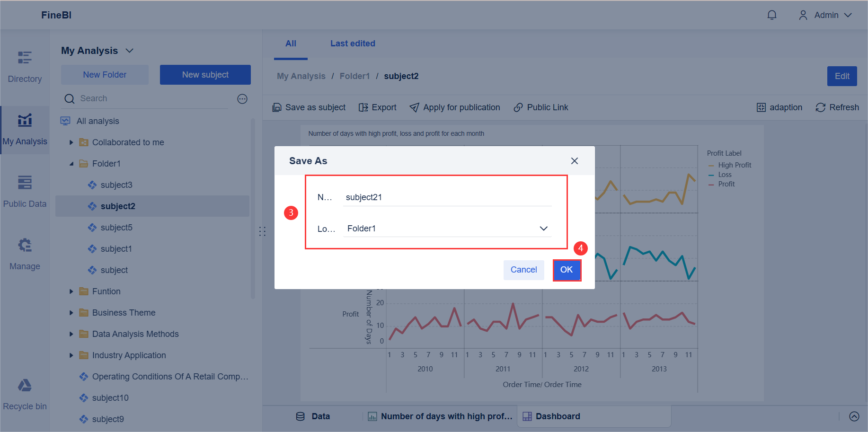
Task: Click OK in the Save As dialog
Action: (567, 270)
